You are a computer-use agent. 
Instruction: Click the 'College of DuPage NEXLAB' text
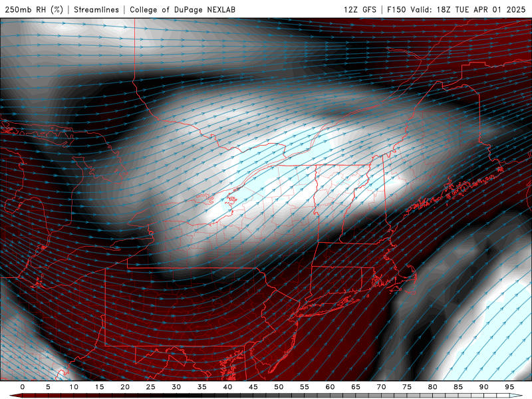pos(182,9)
